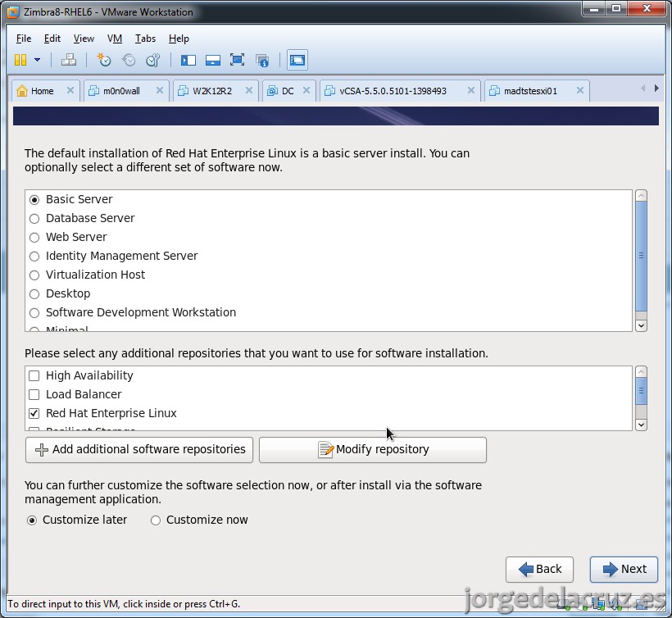672x618 pixels.
Task: Take a snapshot of this VM
Action: coord(104,60)
